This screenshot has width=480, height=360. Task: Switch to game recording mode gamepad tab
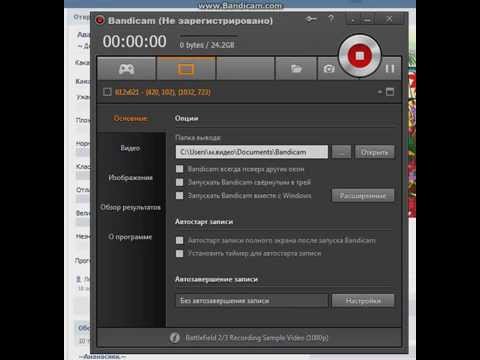127,69
